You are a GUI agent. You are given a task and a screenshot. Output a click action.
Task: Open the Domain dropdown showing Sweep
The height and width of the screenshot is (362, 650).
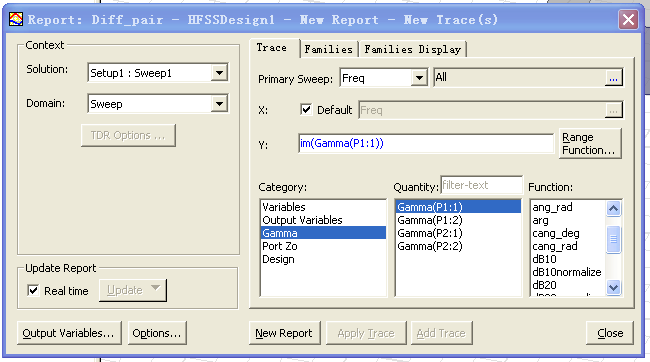tap(219, 104)
